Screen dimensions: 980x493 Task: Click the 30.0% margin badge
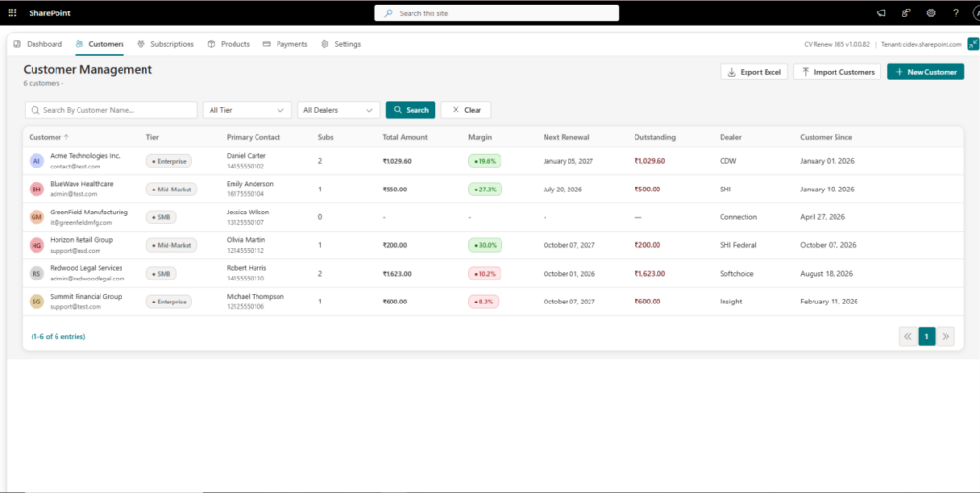(484, 246)
